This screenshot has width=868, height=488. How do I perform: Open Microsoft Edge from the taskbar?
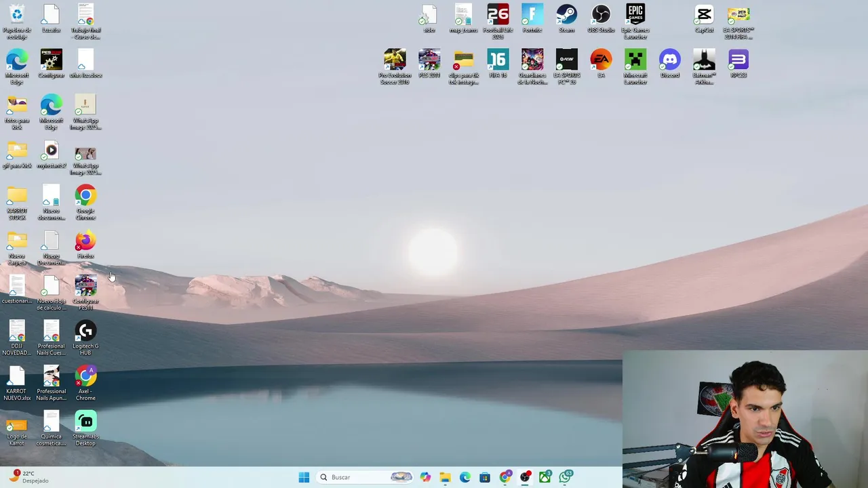(x=465, y=477)
